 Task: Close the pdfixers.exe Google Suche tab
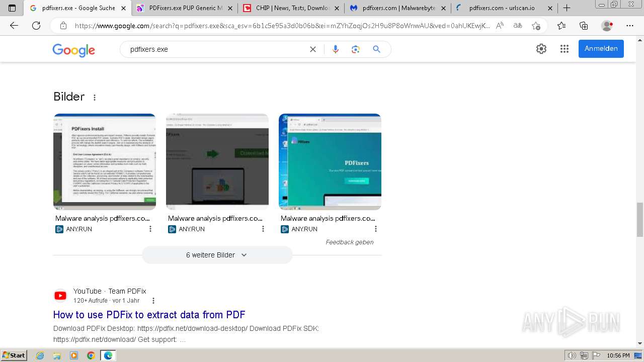(123, 8)
